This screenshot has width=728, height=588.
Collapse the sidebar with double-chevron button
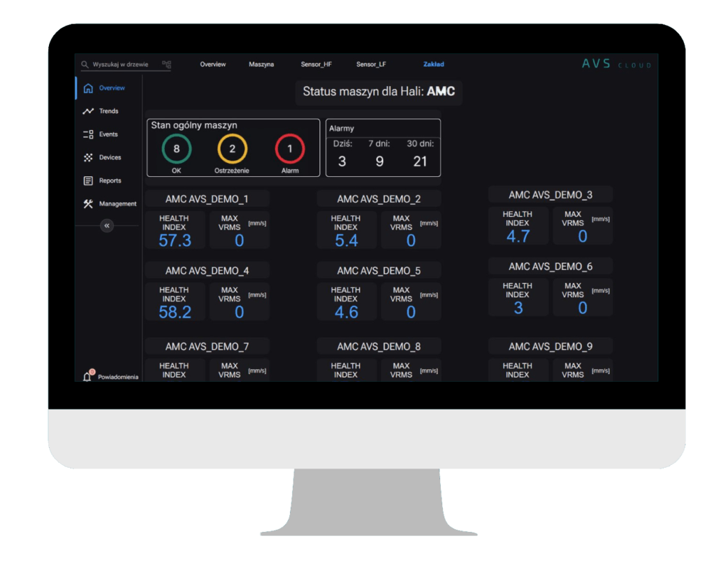[107, 225]
